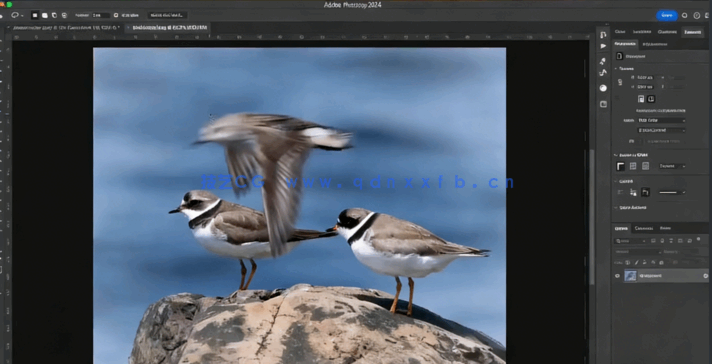
Task: Click the smart guides icon
Action: point(645,192)
